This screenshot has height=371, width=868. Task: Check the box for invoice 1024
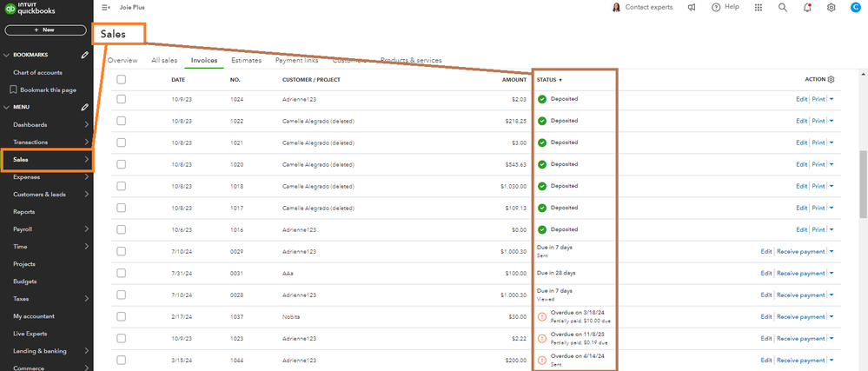(x=122, y=99)
